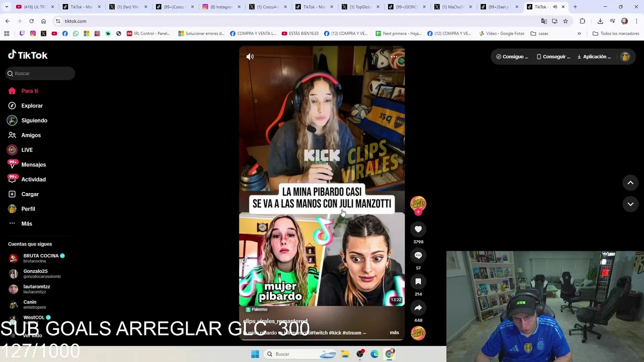Open the browser downloads icon
This screenshot has height=362, width=644.
[600, 21]
